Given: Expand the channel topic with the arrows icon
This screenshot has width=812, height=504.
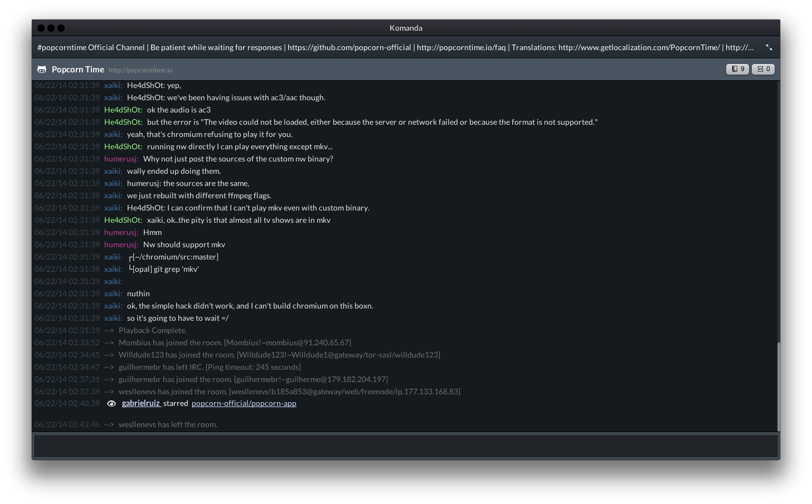Looking at the screenshot, I should (769, 48).
